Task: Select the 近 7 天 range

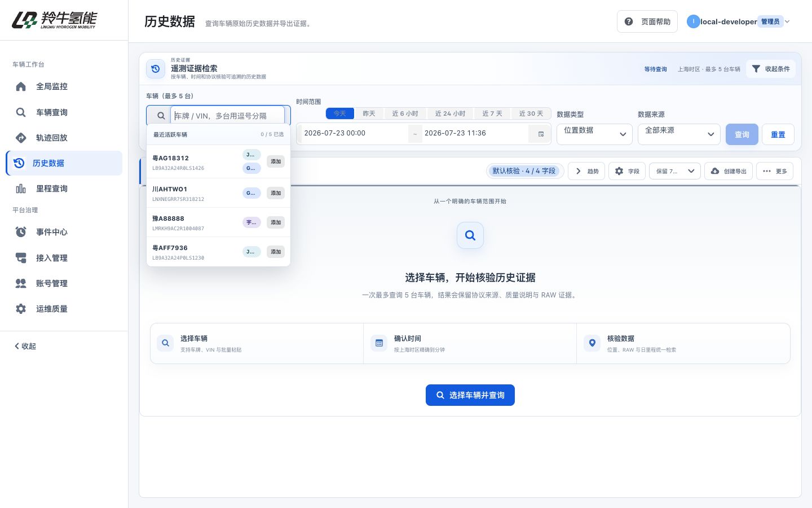Action: pyautogui.click(x=492, y=113)
